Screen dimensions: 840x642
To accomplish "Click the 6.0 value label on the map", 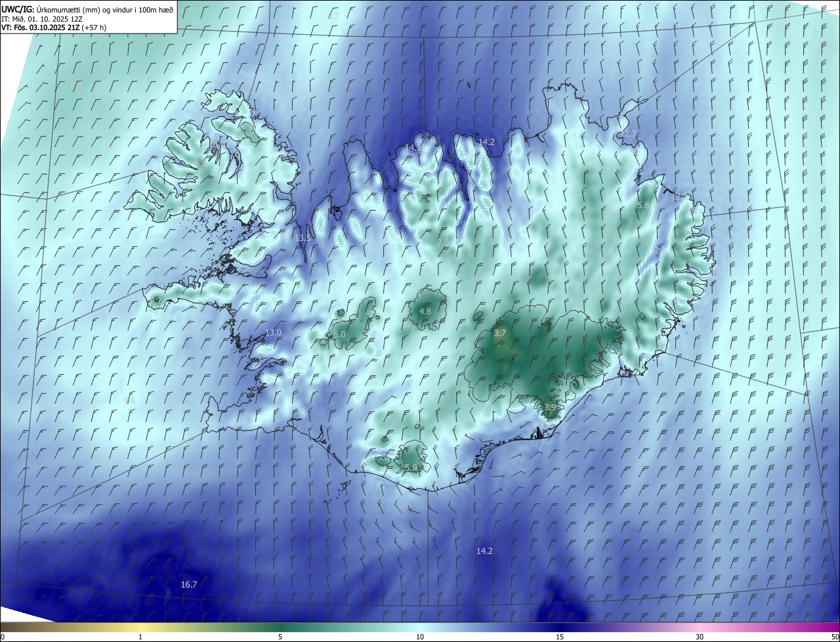I will tap(339, 335).
